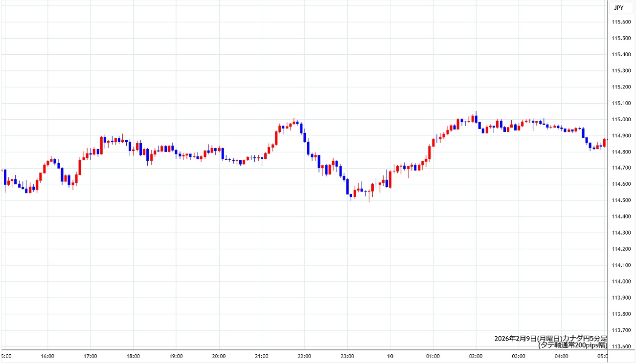Screen dimensions: 636x364
Task: Select the 17:00 time axis marker
Action: pyautogui.click(x=91, y=356)
